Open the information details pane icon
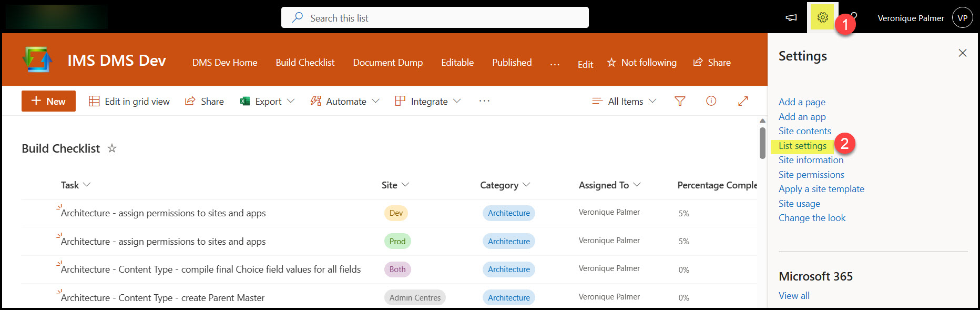The image size is (980, 310). (x=711, y=101)
